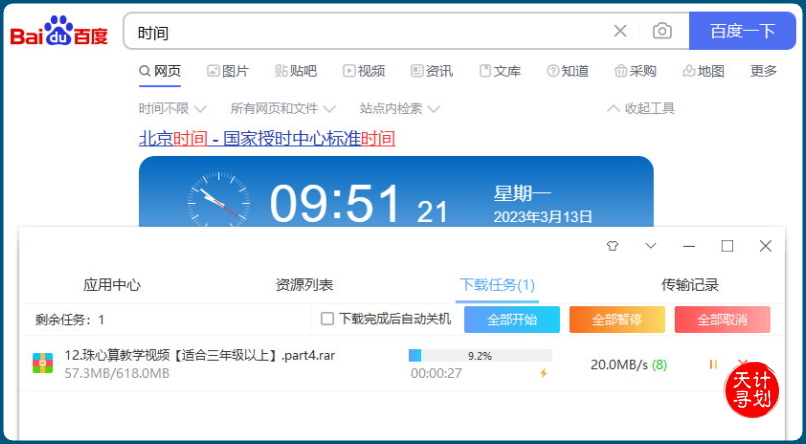
Task: Expand the 时间不限 filter dropdown
Action: (173, 108)
